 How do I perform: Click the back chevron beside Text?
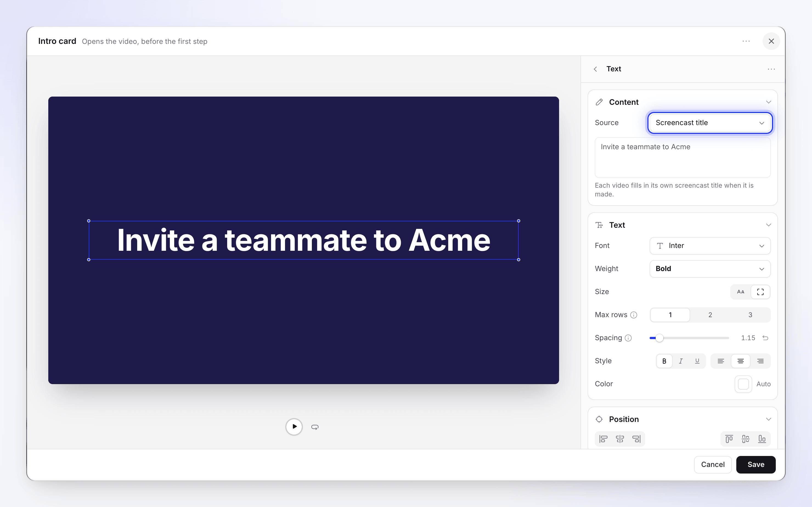[596, 69]
